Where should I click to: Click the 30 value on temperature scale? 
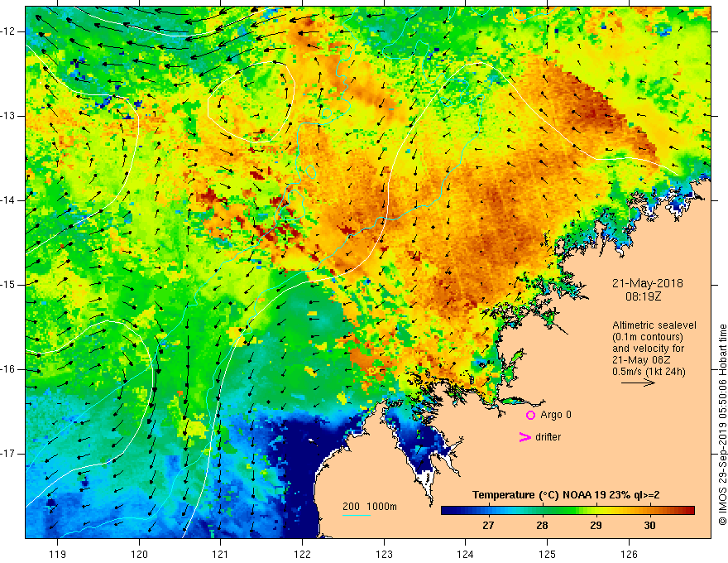(649, 526)
